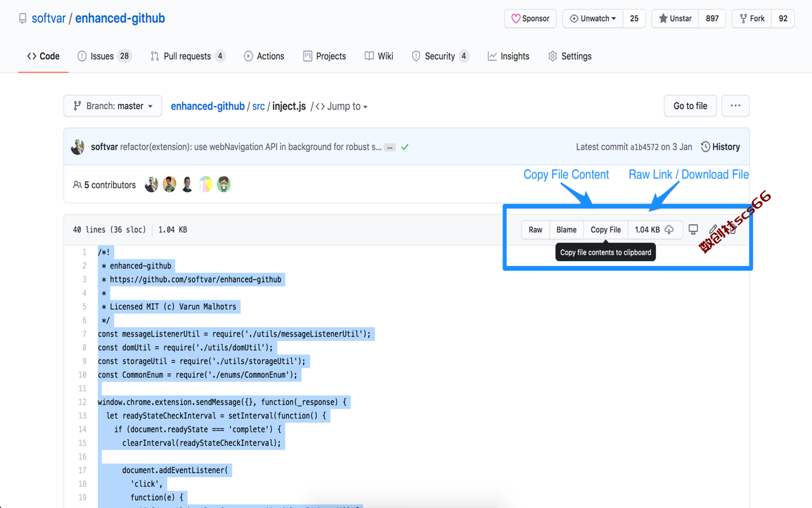Click the softvar commit author name
Image resolution: width=812 pixels, height=508 pixels.
[x=104, y=147]
